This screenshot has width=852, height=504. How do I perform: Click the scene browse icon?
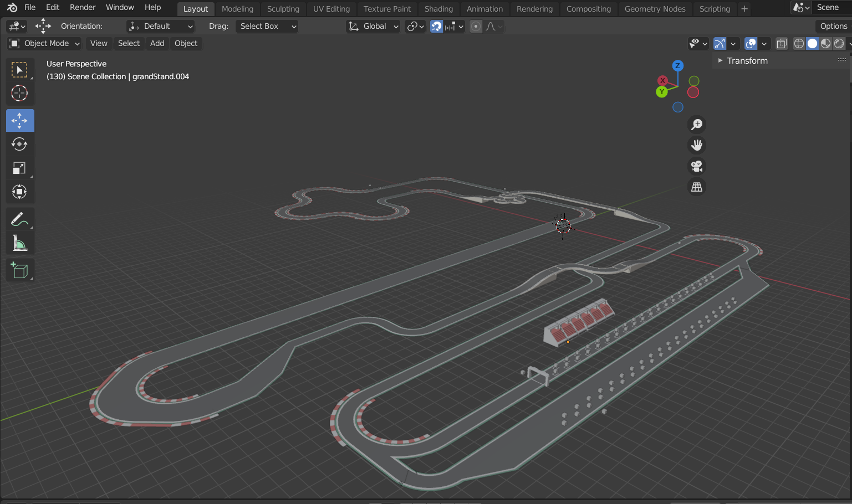[802, 8]
